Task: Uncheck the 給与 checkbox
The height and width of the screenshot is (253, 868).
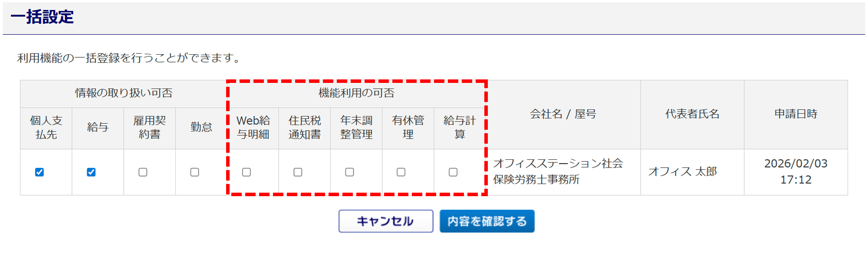Action: pyautogui.click(x=91, y=172)
